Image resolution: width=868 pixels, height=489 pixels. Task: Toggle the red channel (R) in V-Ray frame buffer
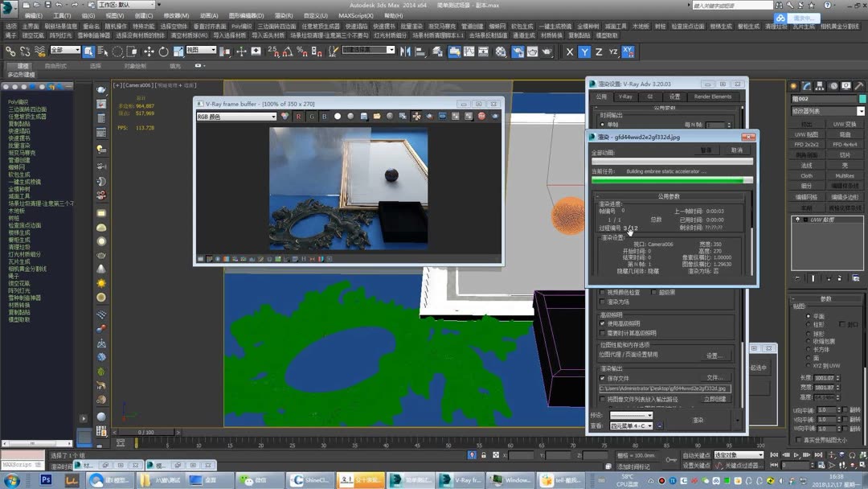[x=298, y=117]
